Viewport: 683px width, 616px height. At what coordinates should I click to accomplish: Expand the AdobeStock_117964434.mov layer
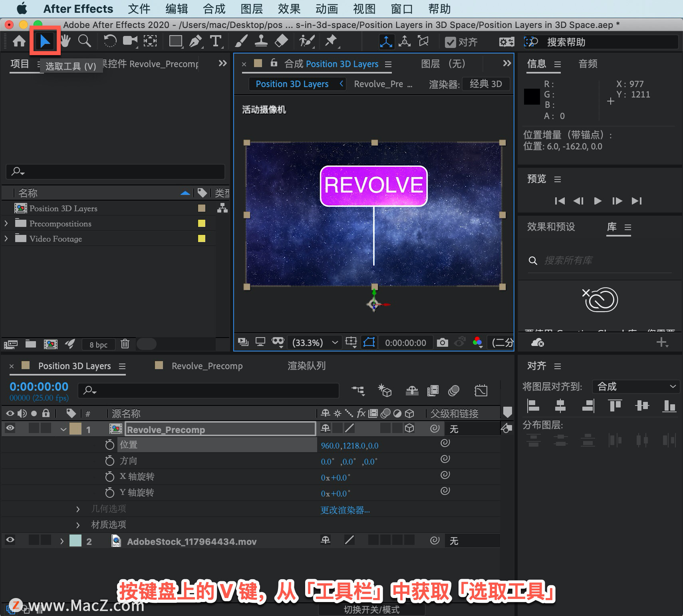pos(62,541)
